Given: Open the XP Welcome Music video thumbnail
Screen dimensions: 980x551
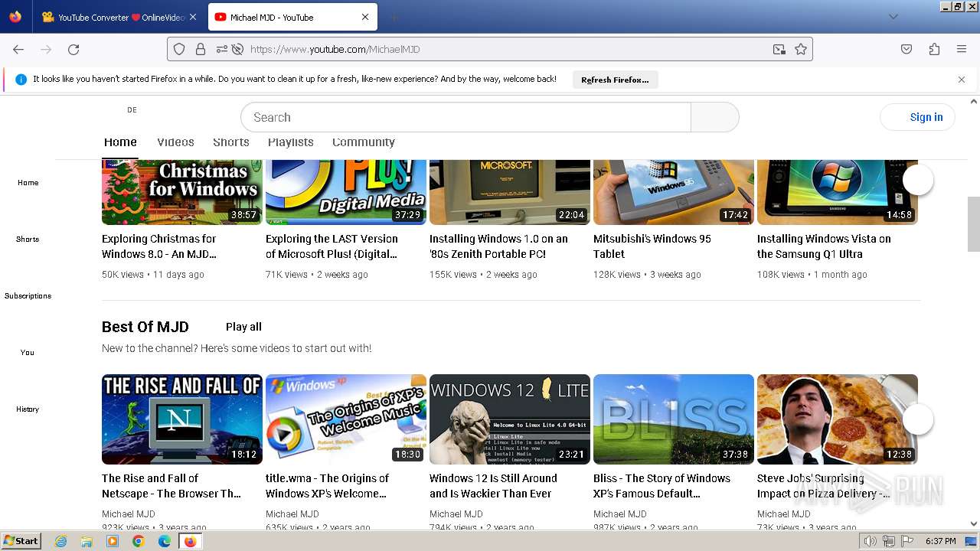Looking at the screenshot, I should (x=346, y=419).
